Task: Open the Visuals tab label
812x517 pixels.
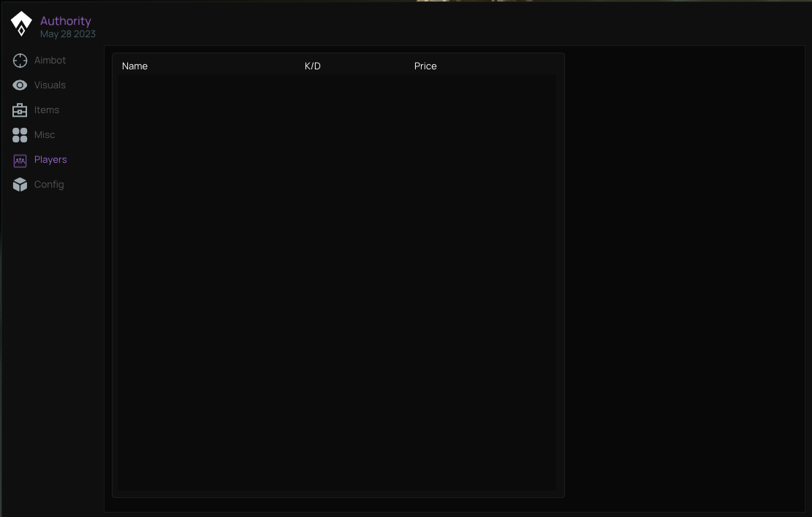Action: click(x=50, y=85)
